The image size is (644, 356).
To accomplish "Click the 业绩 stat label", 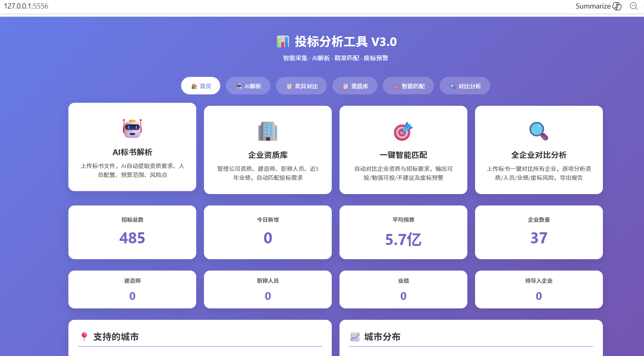I will click(x=403, y=281).
